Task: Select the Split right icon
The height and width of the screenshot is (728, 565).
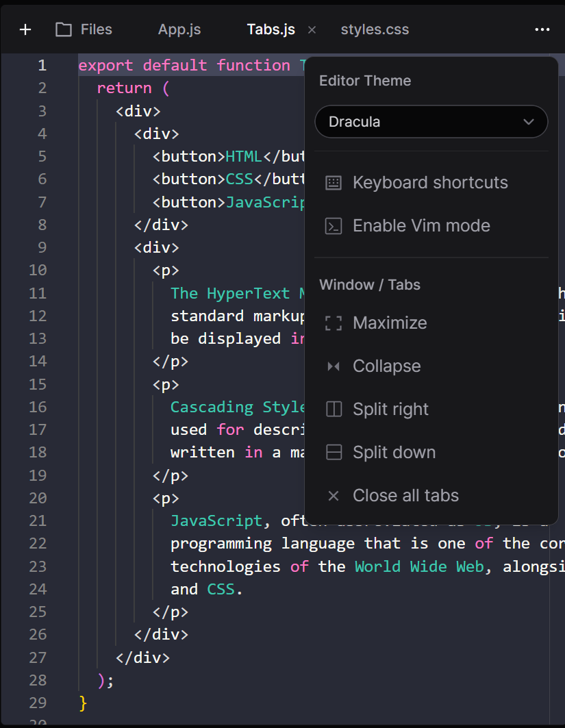Action: (333, 409)
